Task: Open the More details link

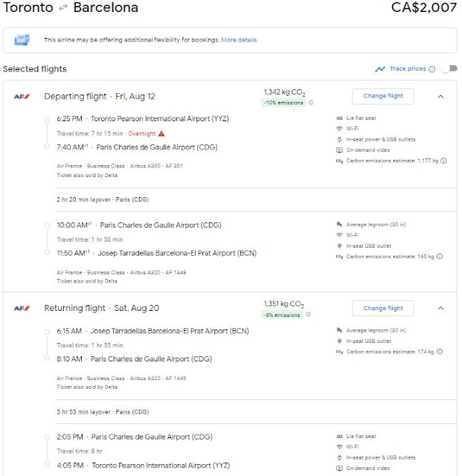Action: [239, 39]
